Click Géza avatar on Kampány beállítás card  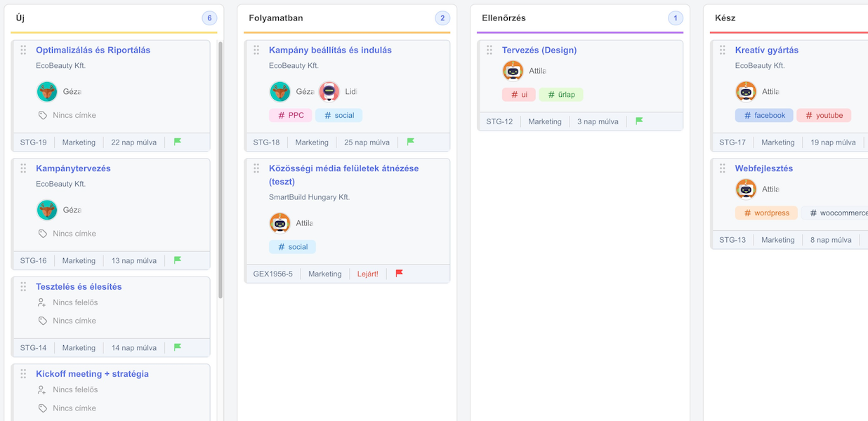(280, 92)
